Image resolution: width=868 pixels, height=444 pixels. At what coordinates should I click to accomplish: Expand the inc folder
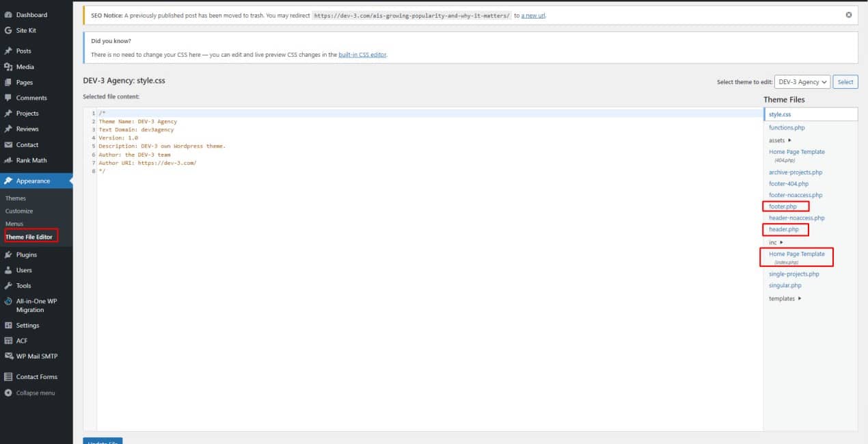(776, 242)
